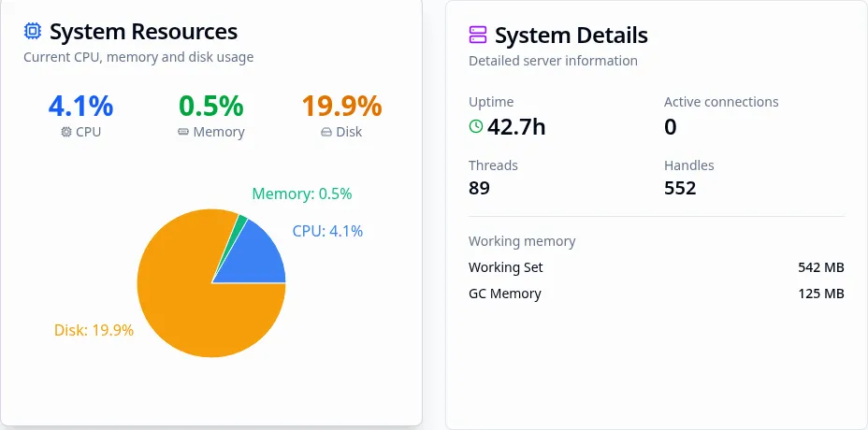Click the small gear icon next to CPU

[x=66, y=132]
